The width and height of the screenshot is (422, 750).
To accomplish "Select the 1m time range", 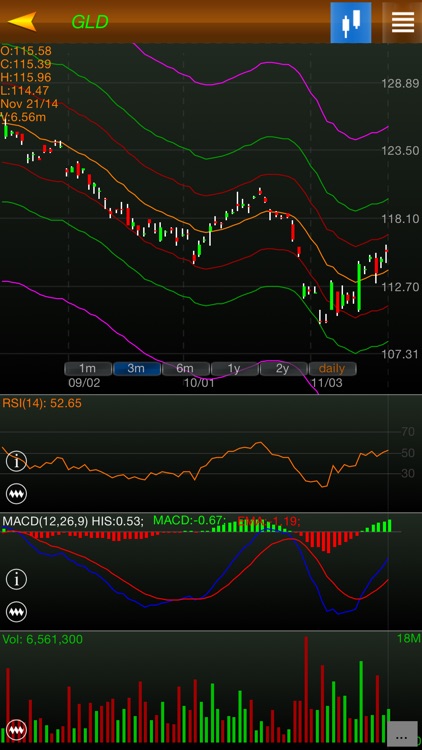I will coord(88,368).
